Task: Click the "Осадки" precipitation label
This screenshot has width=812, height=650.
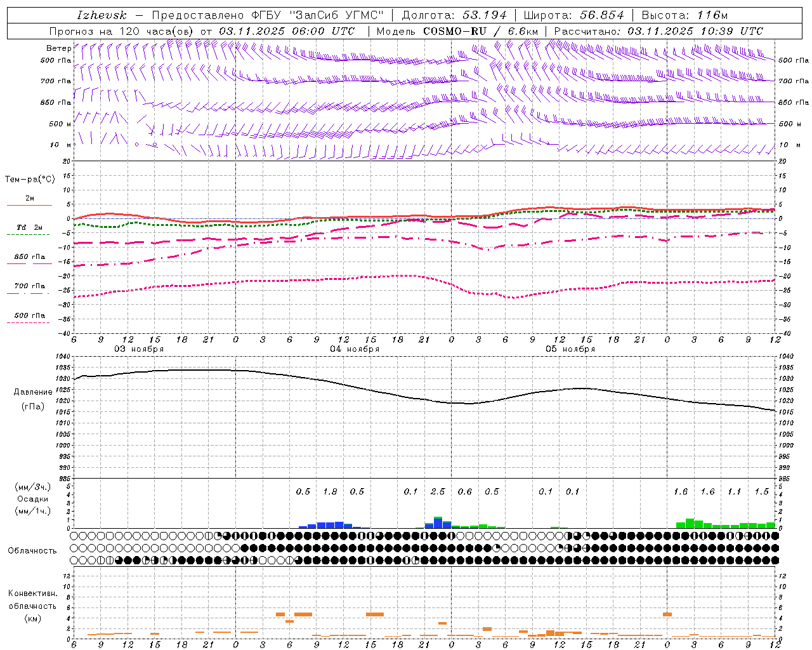Action: (33, 499)
